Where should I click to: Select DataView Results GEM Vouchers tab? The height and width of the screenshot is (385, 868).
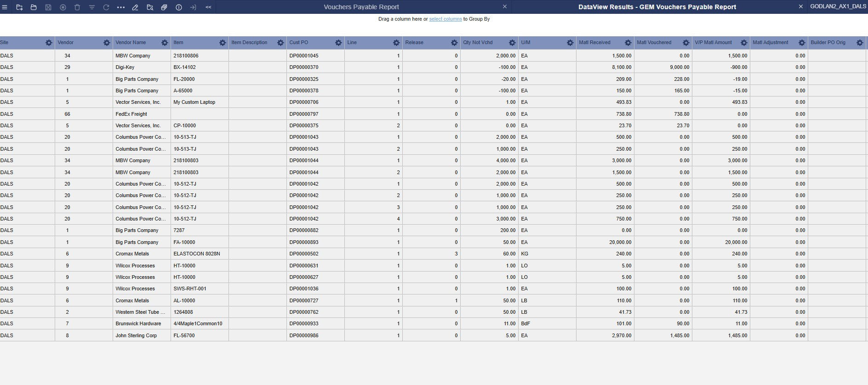click(x=657, y=7)
